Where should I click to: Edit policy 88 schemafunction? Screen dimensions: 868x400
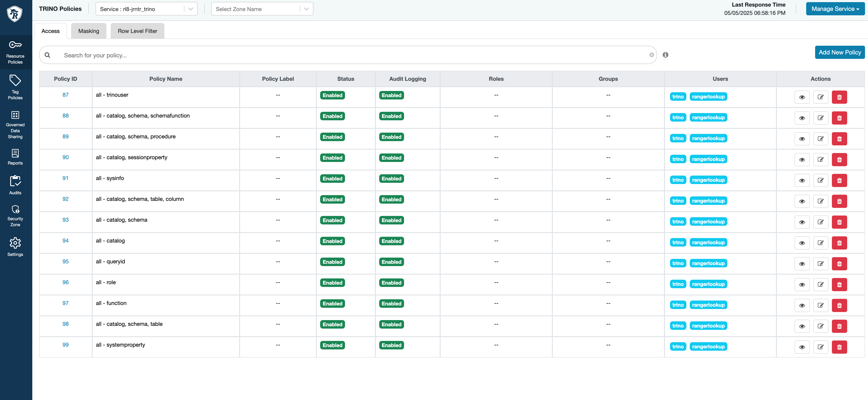tap(820, 118)
